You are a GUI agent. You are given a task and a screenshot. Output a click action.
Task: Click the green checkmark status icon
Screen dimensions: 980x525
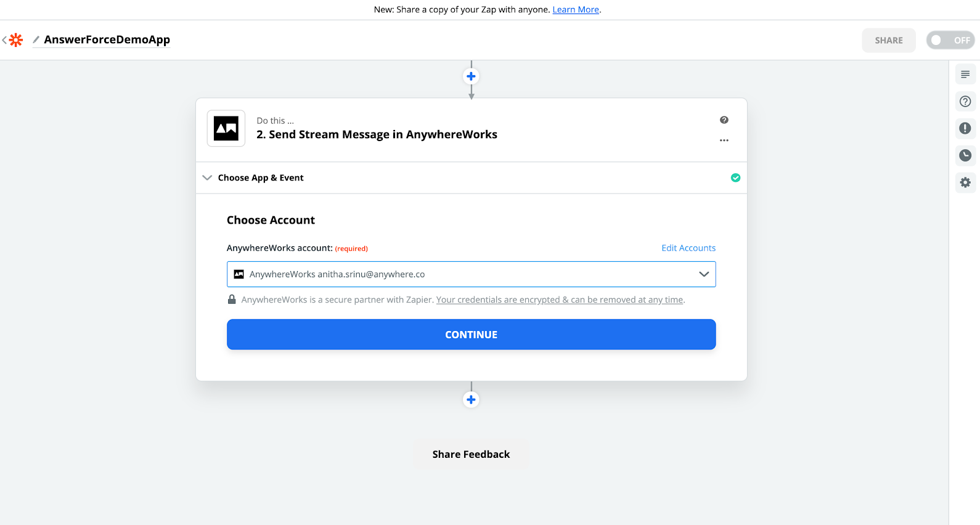(x=735, y=178)
